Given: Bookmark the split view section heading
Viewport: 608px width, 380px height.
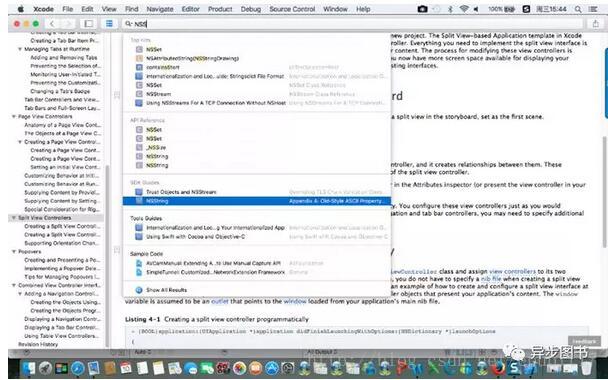Looking at the screenshot, I should tap(117, 95).
